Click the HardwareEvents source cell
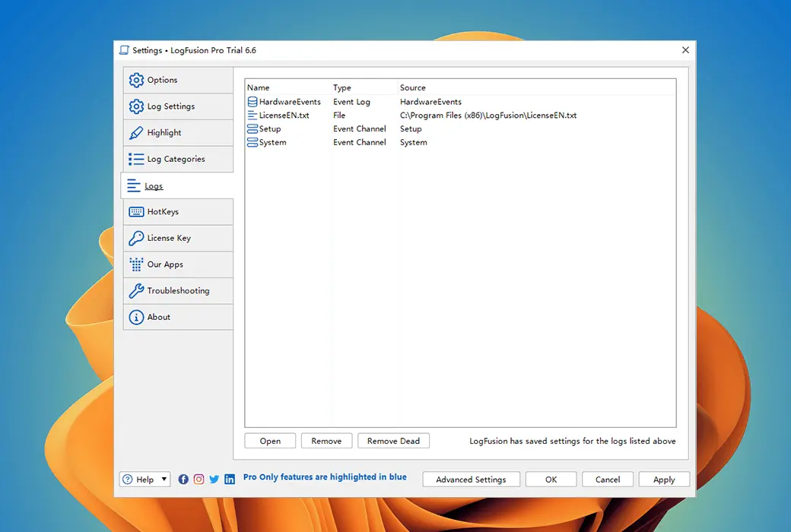This screenshot has height=532, width=791. (x=430, y=102)
